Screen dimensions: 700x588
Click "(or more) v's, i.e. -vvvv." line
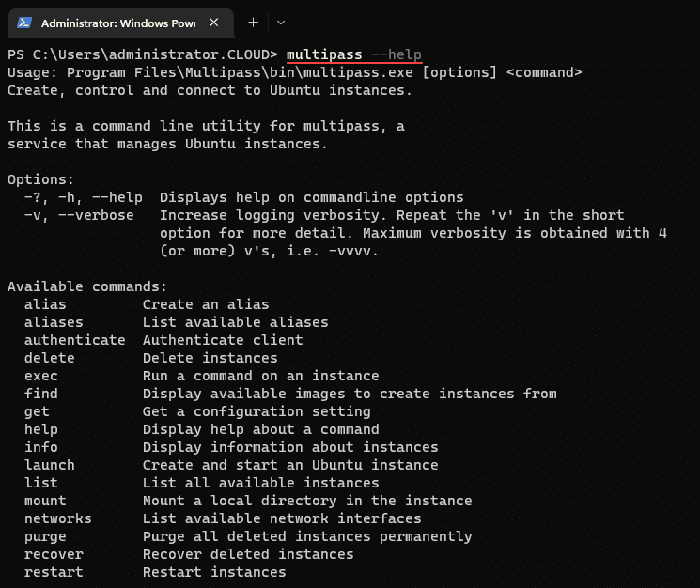point(269,251)
